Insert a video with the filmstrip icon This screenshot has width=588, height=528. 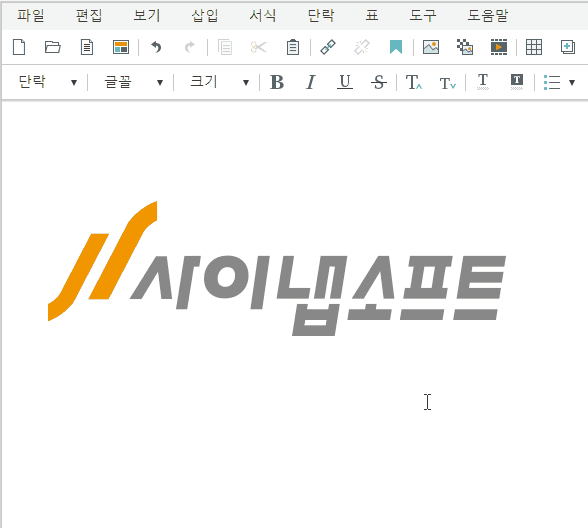[499, 47]
